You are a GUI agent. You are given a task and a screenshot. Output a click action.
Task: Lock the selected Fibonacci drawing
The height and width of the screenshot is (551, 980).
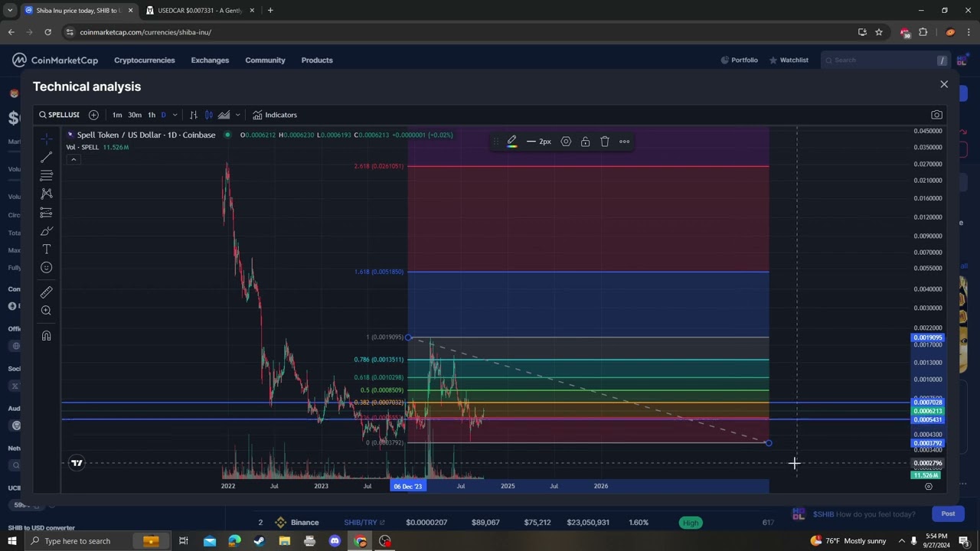coord(586,142)
